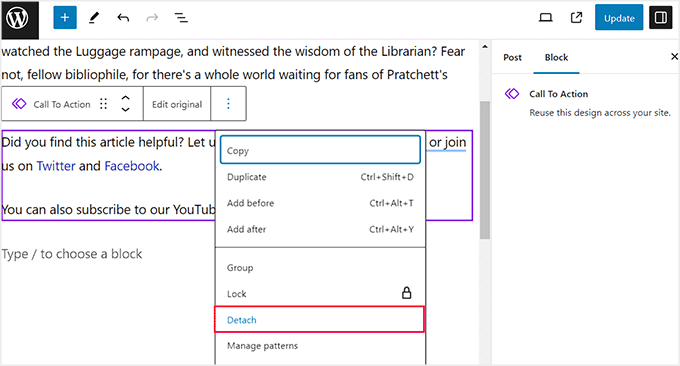Screen dimensions: 680x366
Task: Redo the last change
Action: tap(152, 18)
